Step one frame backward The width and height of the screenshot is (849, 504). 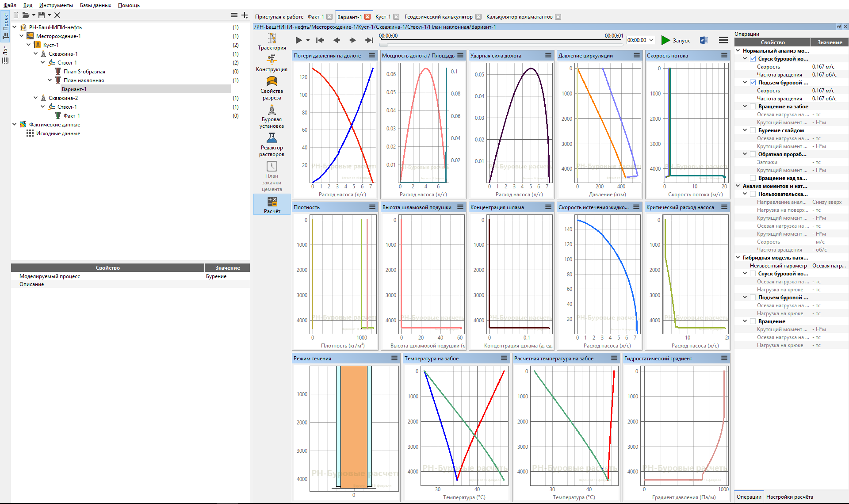pyautogui.click(x=337, y=40)
